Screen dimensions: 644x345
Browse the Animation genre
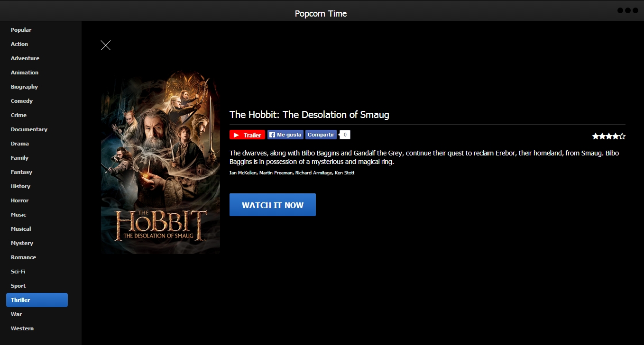pos(25,73)
